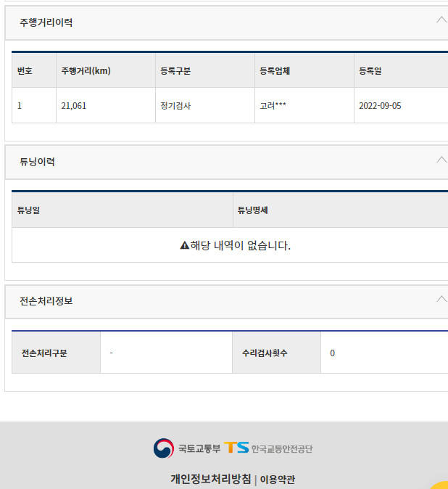Collapse the 주행거리이력 section chevron
This screenshot has height=489, width=448.
point(441,20)
